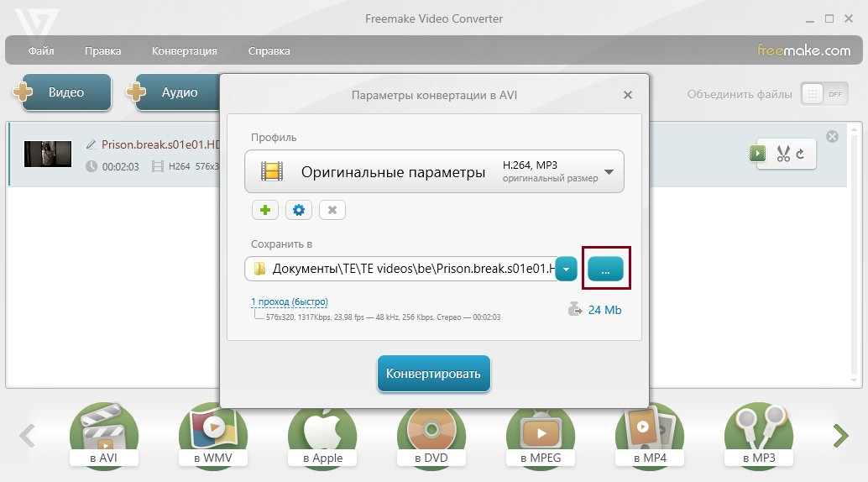Click the '1 проход (быстро)' link
Viewport: 868px width, 482px height.
[x=290, y=301]
